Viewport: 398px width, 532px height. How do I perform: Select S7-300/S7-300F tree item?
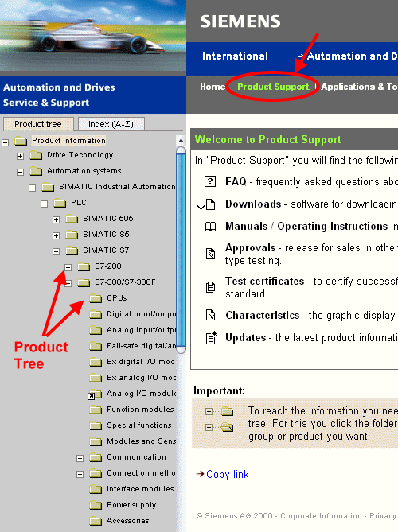125,282
